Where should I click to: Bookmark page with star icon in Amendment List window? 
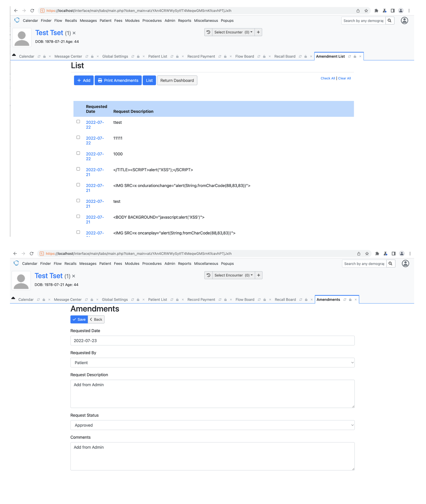[x=366, y=11]
